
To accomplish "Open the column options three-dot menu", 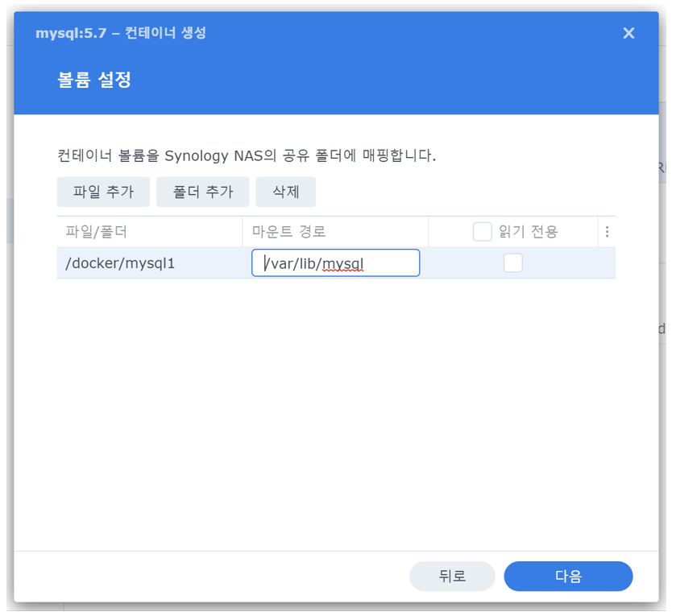I will click(607, 232).
